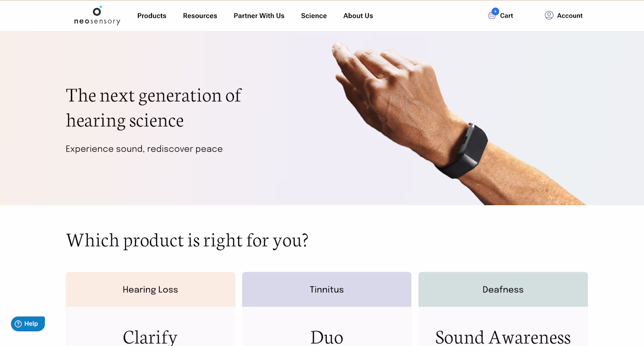Open the shopping cart basket icon
644x346 pixels.
492,16
